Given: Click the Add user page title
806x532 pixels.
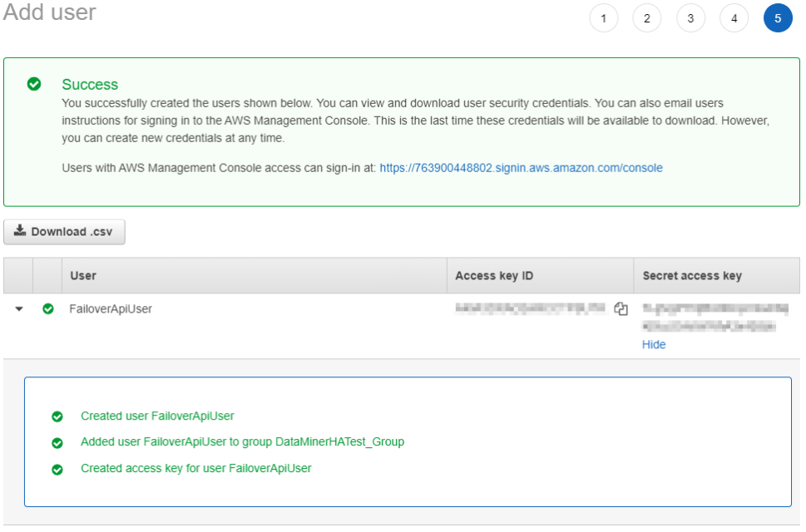Looking at the screenshot, I should 49,12.
